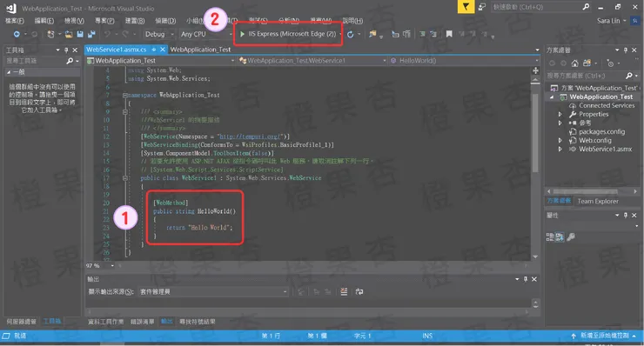Open the 建置(B) menu
The height and width of the screenshot is (346, 644).
[x=135, y=21]
